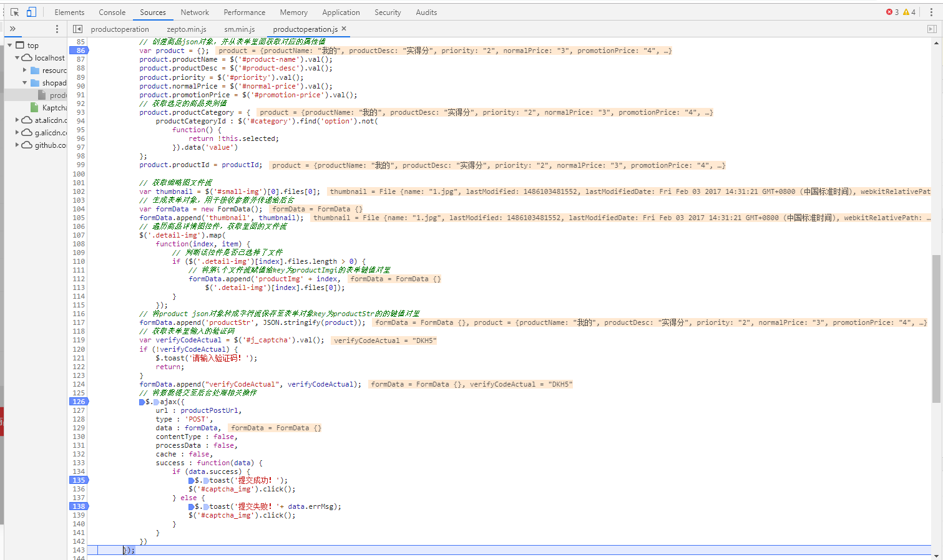Expand the at.alicdn domain node
The width and height of the screenshot is (943, 560).
point(17,120)
